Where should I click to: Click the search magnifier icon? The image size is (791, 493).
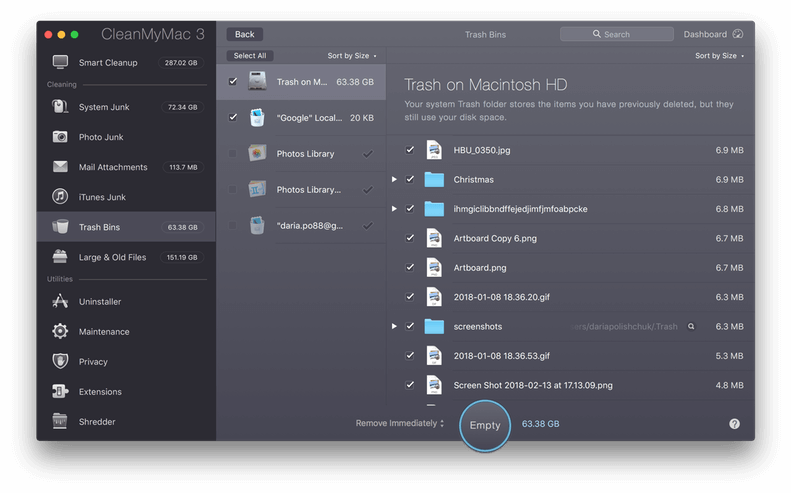pos(597,34)
